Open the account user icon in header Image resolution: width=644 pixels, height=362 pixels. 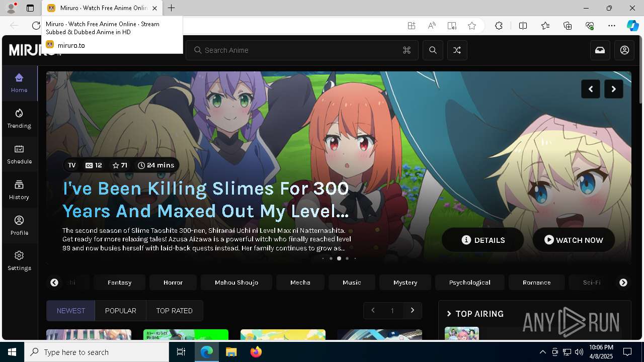[x=624, y=50]
